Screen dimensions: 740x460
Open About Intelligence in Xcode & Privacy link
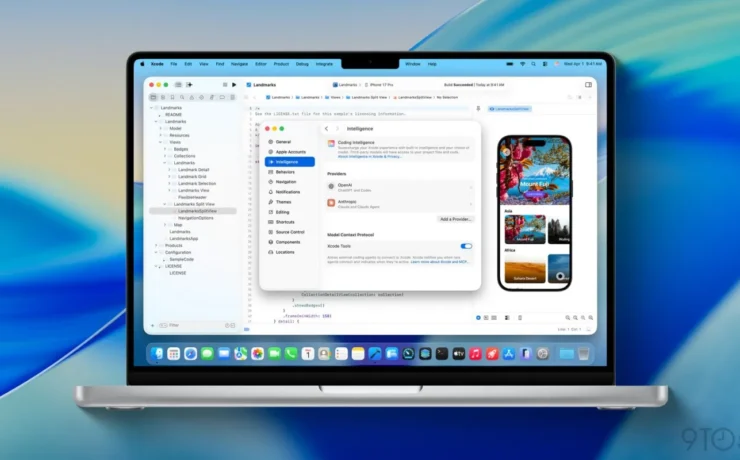(370, 157)
